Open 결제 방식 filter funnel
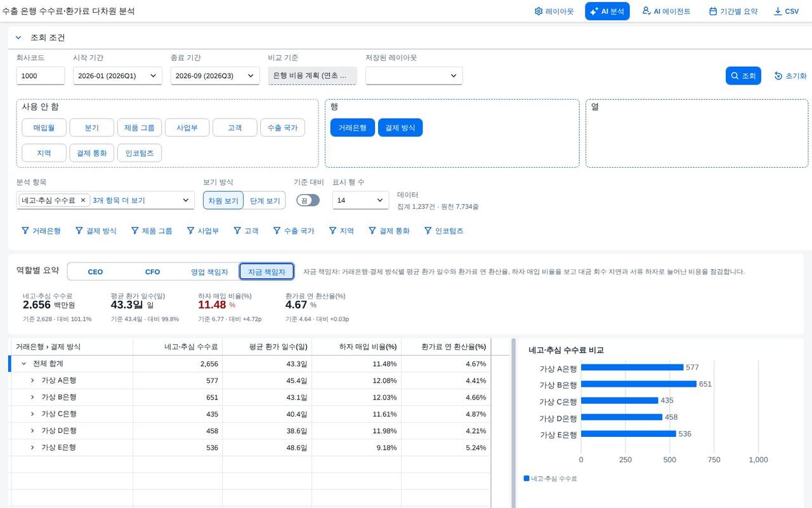Screen dimensions: 812x508 pos(96,231)
